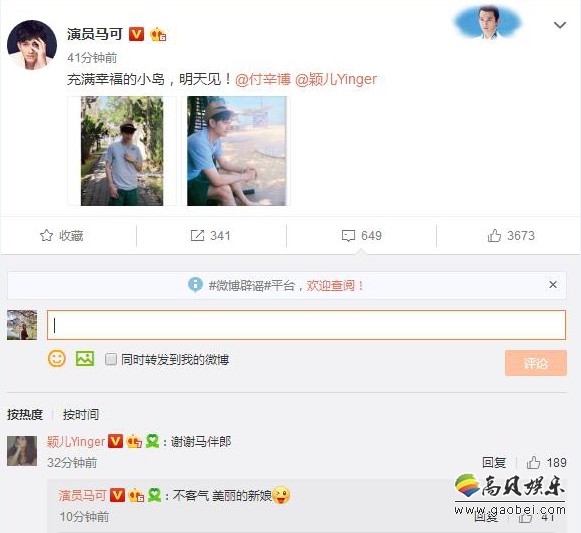Expand the post options chevron arrow
The width and height of the screenshot is (581, 533).
click(x=560, y=25)
